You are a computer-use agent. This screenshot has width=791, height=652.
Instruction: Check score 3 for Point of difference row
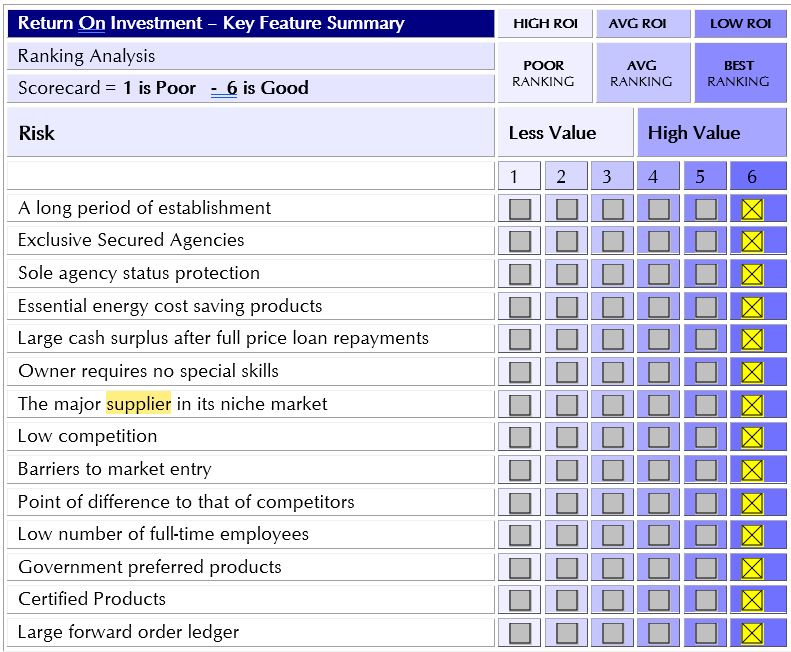pos(613,503)
